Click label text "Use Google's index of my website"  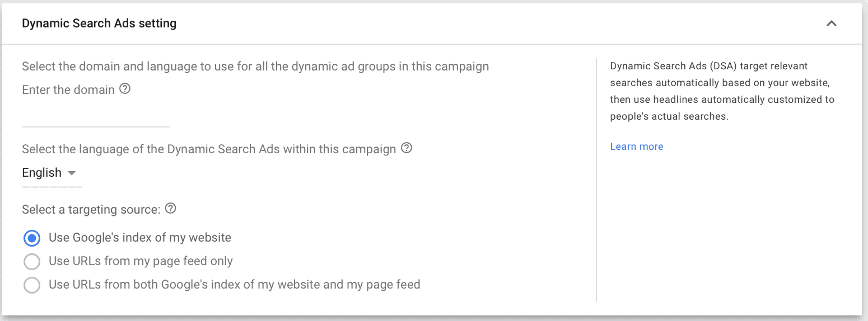pyautogui.click(x=140, y=237)
